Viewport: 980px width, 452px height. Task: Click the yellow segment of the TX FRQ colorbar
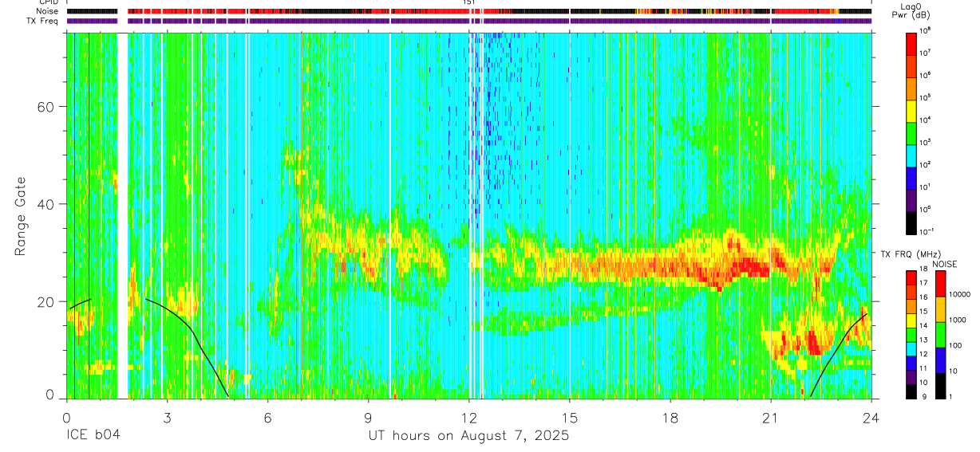911,320
